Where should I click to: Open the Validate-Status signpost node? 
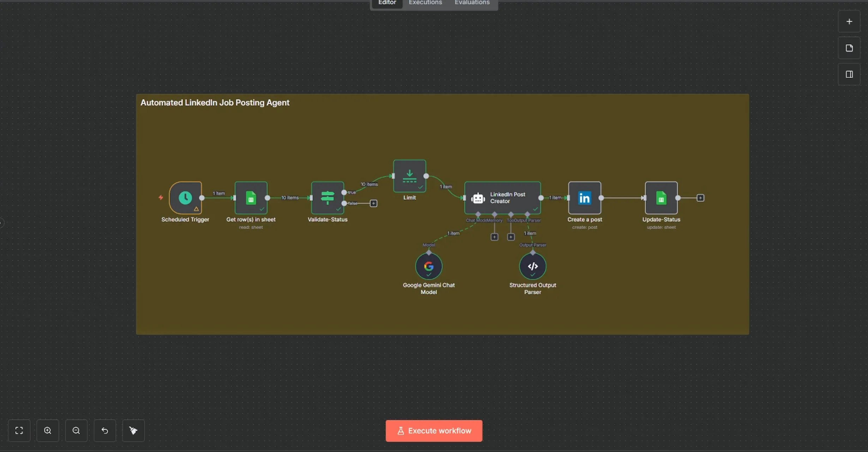coord(327,198)
